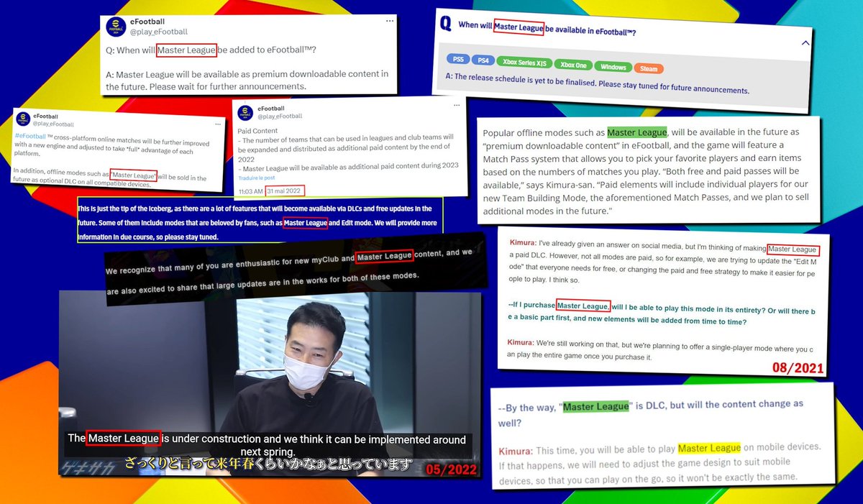Click '--By the way, "Master League" is DLC' question
The width and height of the screenshot is (863, 504).
tap(650, 413)
